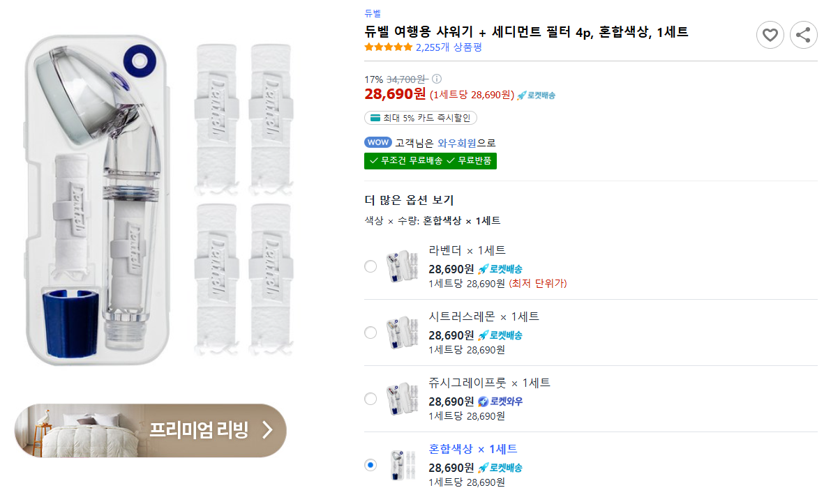Click the price info circle icon
This screenshot has width=831, height=504.
(x=437, y=79)
